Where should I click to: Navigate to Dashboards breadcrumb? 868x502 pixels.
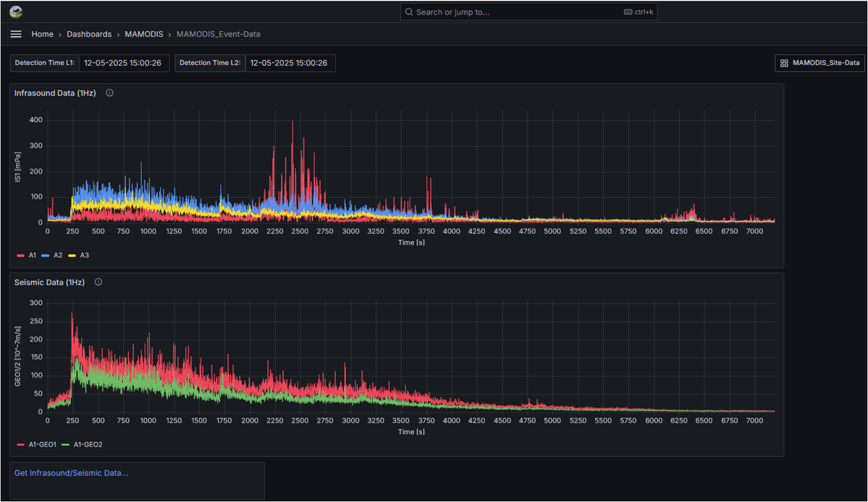pos(89,34)
